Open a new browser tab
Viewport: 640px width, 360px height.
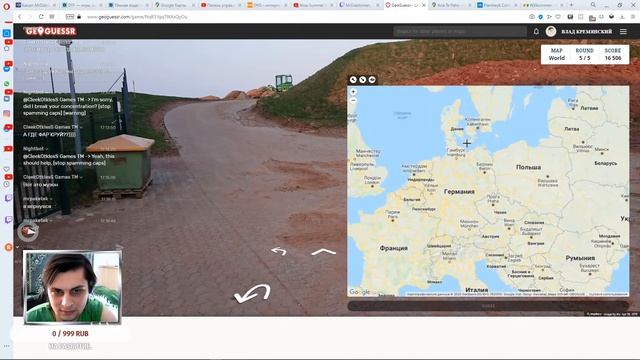point(571,5)
